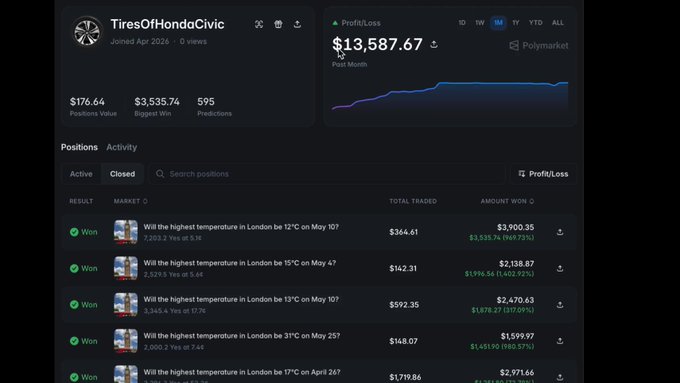Viewport: 680px width, 383px height.
Task: Switch to Active positions filter
Action: [81, 174]
